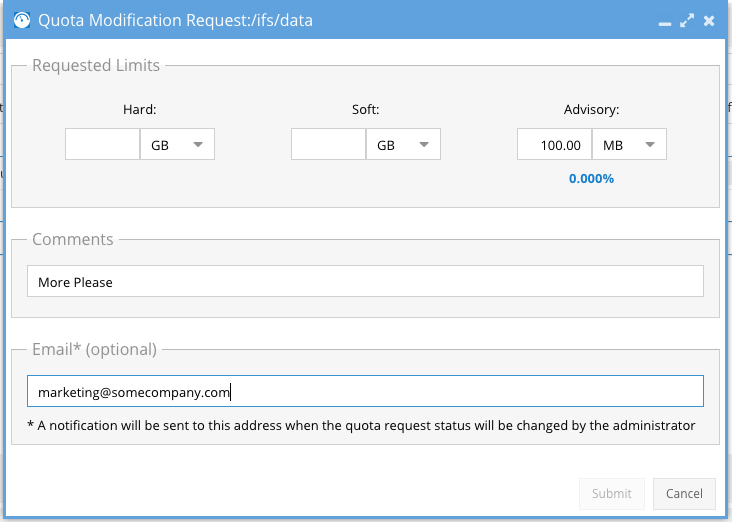Click the quota gauge icon in title bar
Image resolution: width=732 pixels, height=522 pixels.
[22, 20]
